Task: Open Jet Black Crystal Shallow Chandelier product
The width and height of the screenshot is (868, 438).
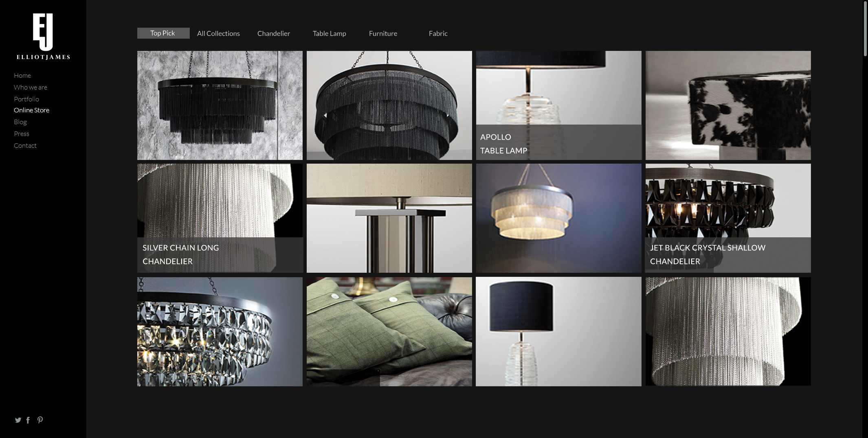Action: pyautogui.click(x=728, y=218)
